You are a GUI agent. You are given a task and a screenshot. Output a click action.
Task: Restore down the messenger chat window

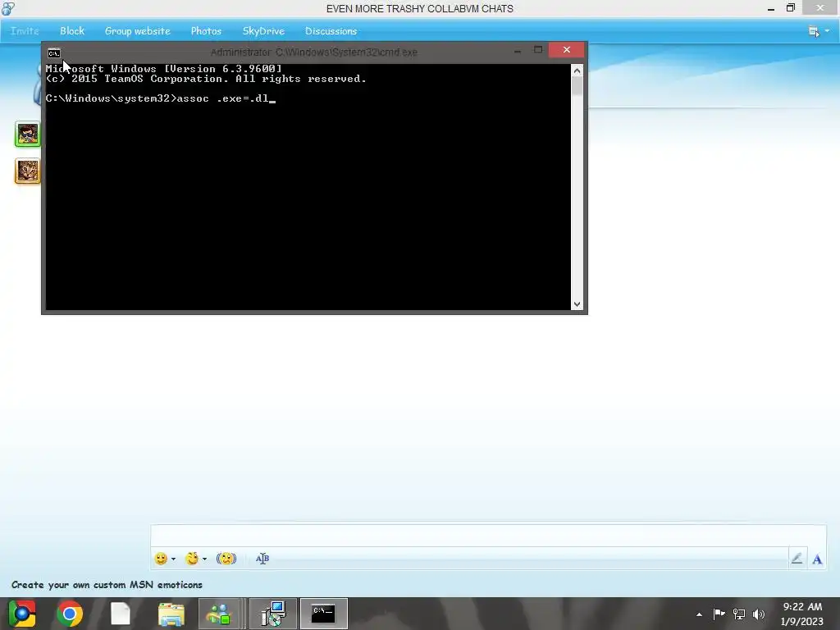click(x=791, y=8)
